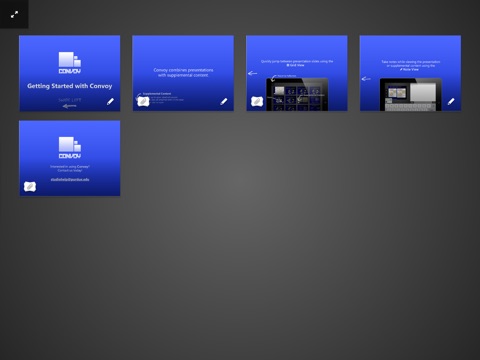Tap pencil note icon on Note View slide
The height and width of the screenshot is (360, 480).
pos(451,101)
